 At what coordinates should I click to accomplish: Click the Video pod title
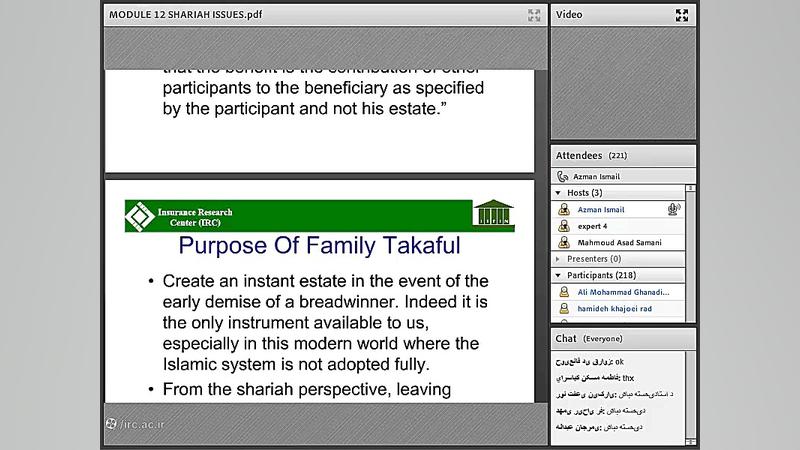coord(569,15)
